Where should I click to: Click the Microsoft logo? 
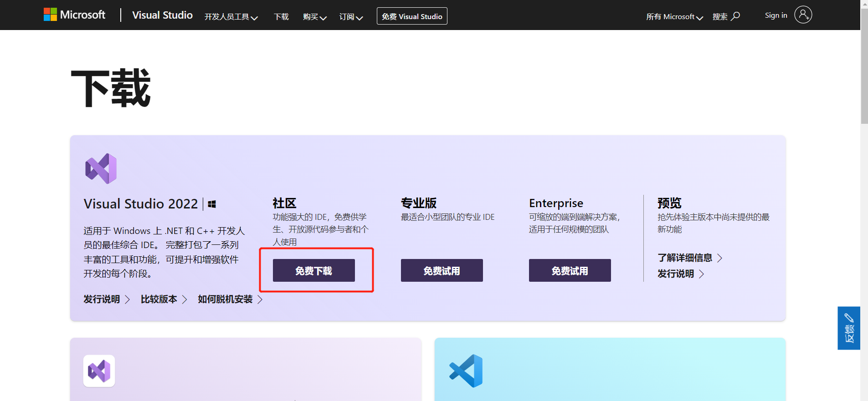click(74, 15)
